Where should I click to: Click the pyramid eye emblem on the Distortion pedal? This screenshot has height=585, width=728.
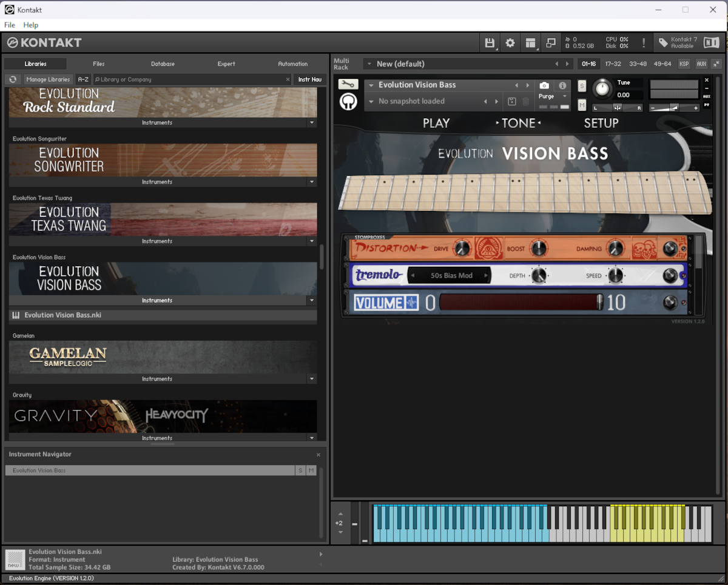(490, 248)
